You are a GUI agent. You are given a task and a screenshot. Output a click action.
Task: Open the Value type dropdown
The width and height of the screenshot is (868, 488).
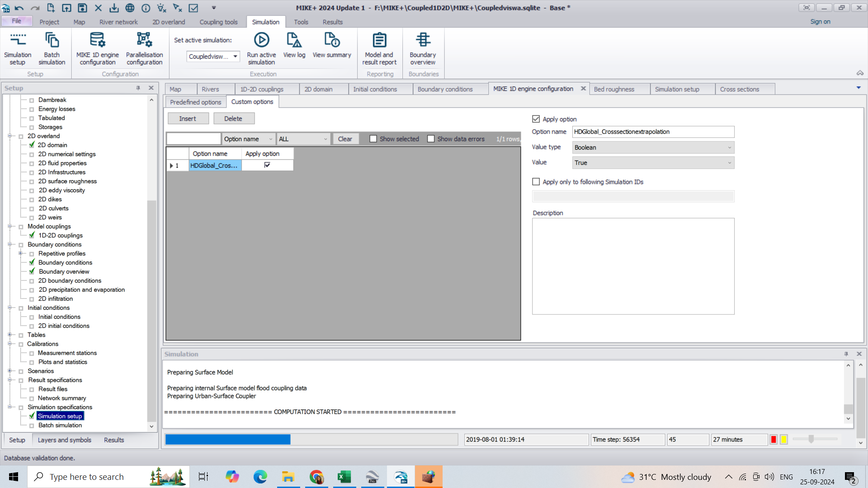point(653,147)
